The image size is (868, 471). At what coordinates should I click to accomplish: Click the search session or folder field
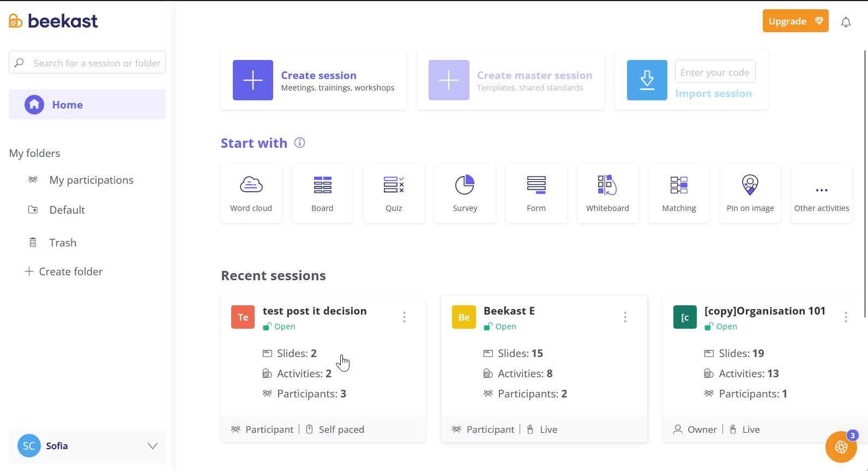[x=87, y=63]
